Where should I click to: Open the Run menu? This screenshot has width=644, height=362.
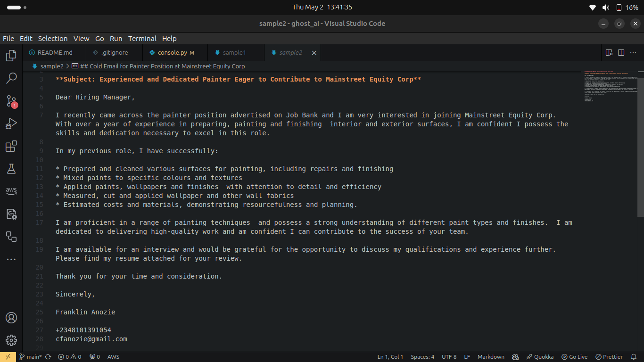point(116,39)
